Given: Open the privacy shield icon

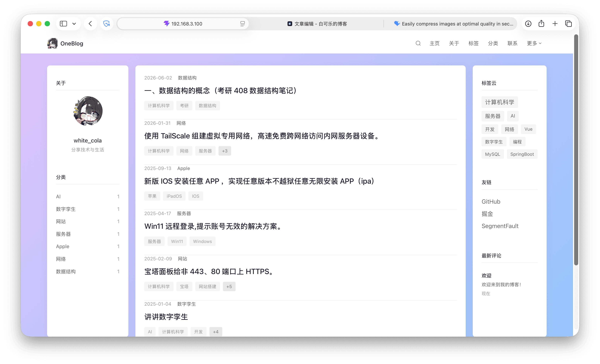Looking at the screenshot, I should [x=106, y=24].
